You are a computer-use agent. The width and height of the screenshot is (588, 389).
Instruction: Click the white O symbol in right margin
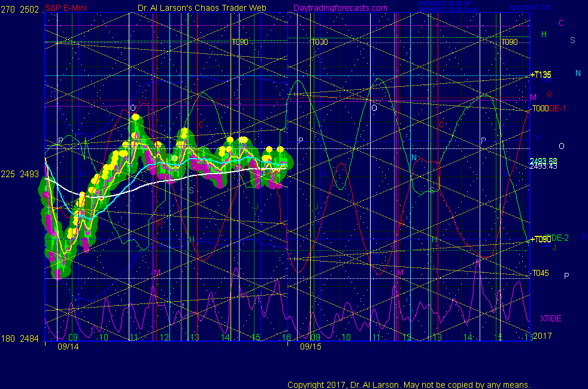pos(561,146)
